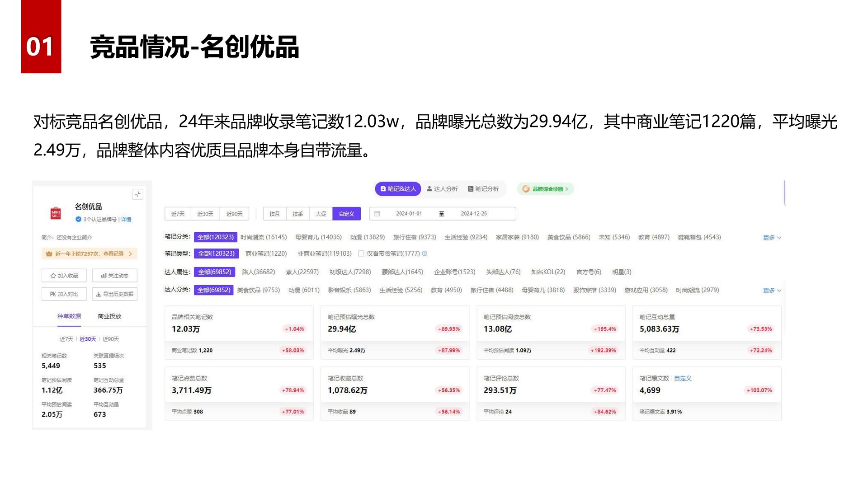This screenshot has height=488, width=868.
Task: Click the crown icon in ranking banner
Action: (49, 254)
